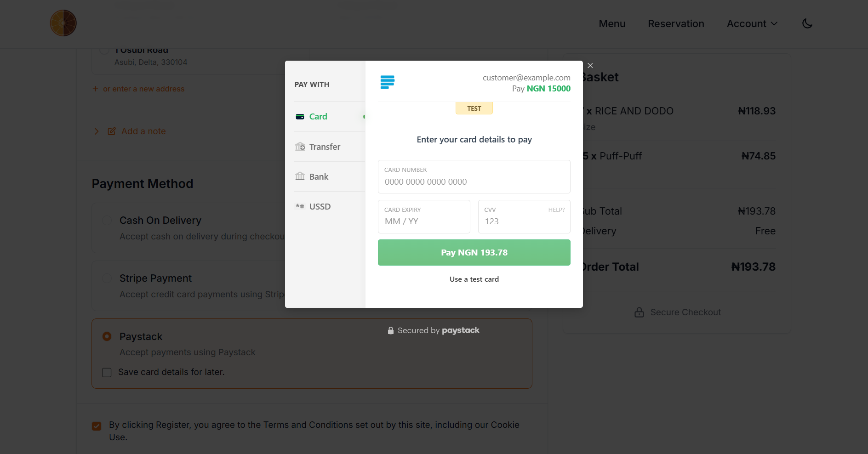Image resolution: width=868 pixels, height=454 pixels.
Task: Click the card number input field
Action: (x=474, y=182)
